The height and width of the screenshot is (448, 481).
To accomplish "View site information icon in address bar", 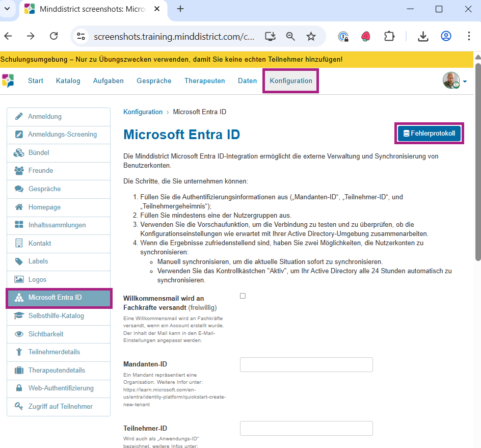I will tap(81, 36).
